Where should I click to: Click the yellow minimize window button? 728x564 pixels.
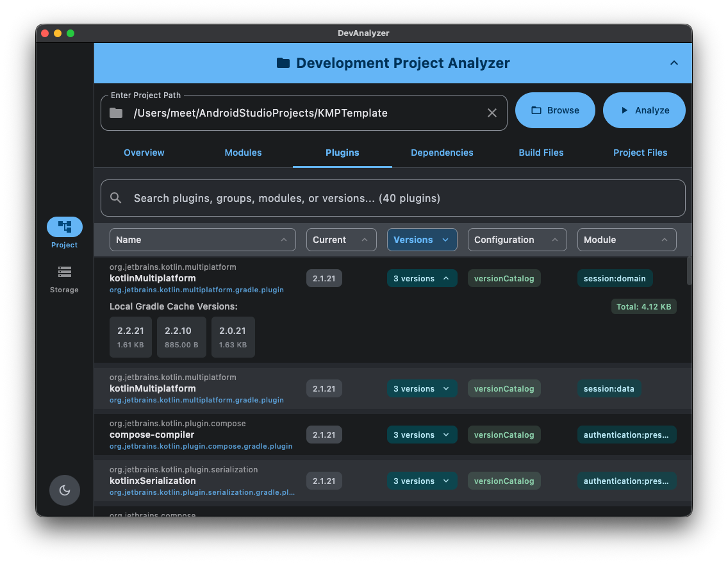point(58,33)
